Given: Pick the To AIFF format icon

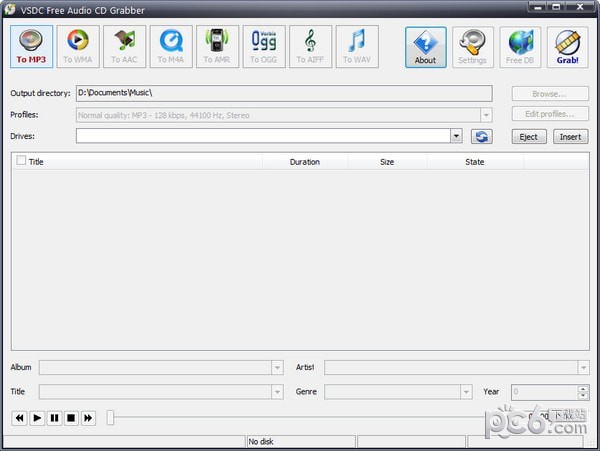Looking at the screenshot, I should 310,47.
